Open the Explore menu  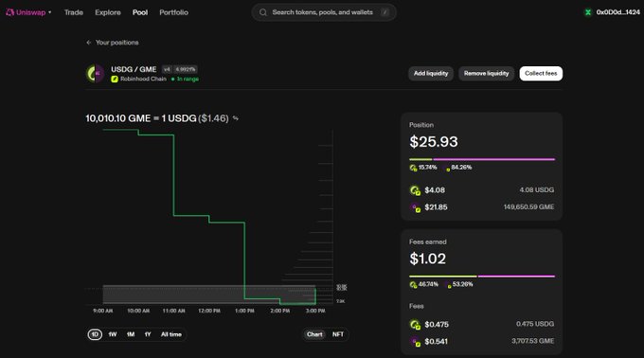[108, 12]
